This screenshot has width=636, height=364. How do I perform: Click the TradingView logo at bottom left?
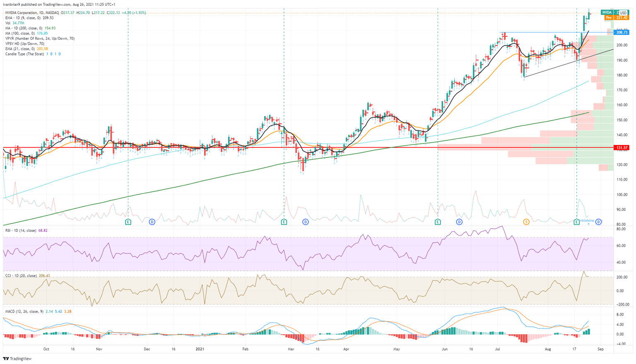point(17,359)
